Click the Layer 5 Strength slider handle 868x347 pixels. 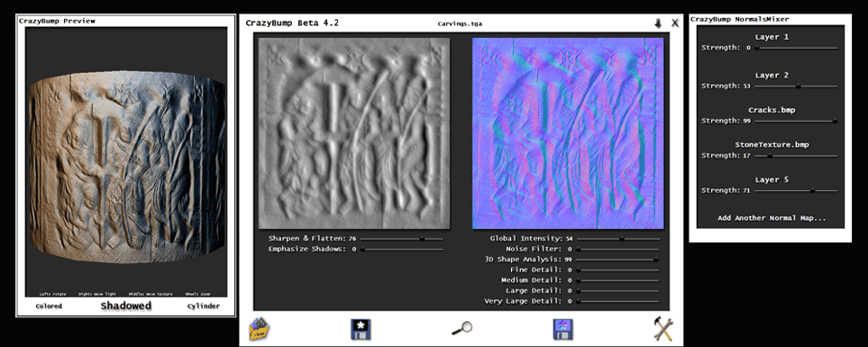coord(812,190)
